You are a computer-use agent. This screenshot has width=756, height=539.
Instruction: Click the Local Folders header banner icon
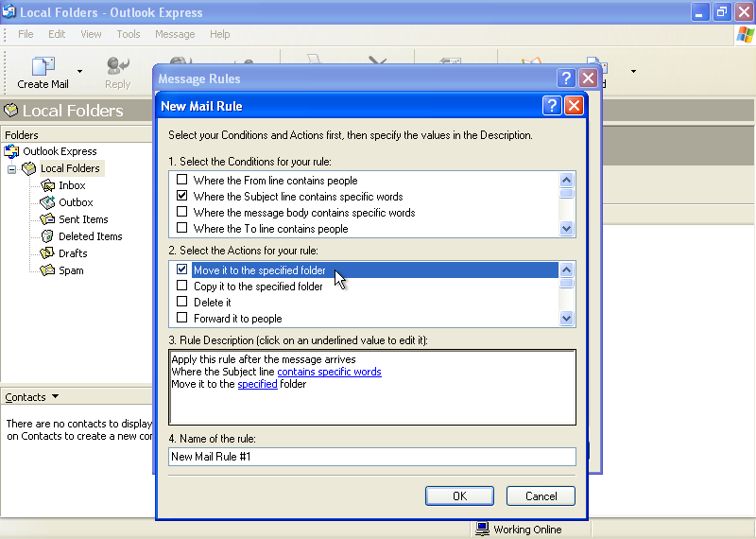coord(10,111)
